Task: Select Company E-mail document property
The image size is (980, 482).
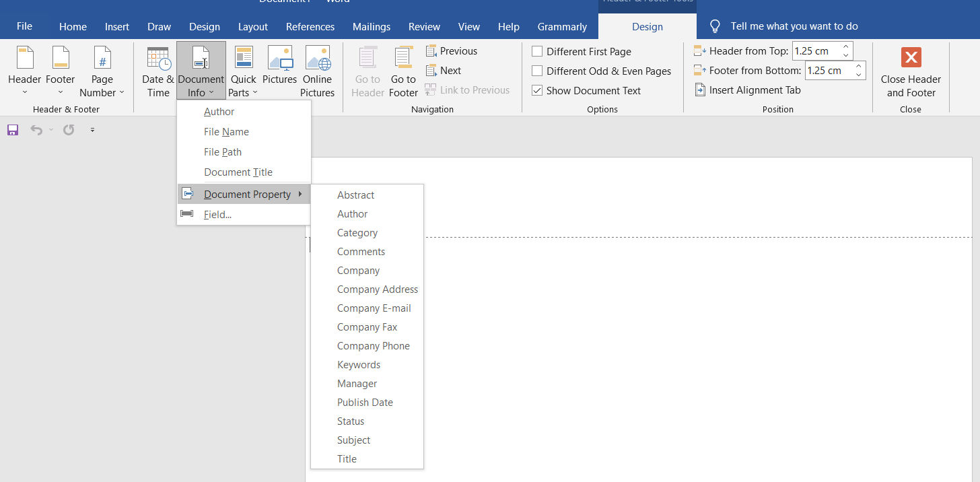Action: 374,308
